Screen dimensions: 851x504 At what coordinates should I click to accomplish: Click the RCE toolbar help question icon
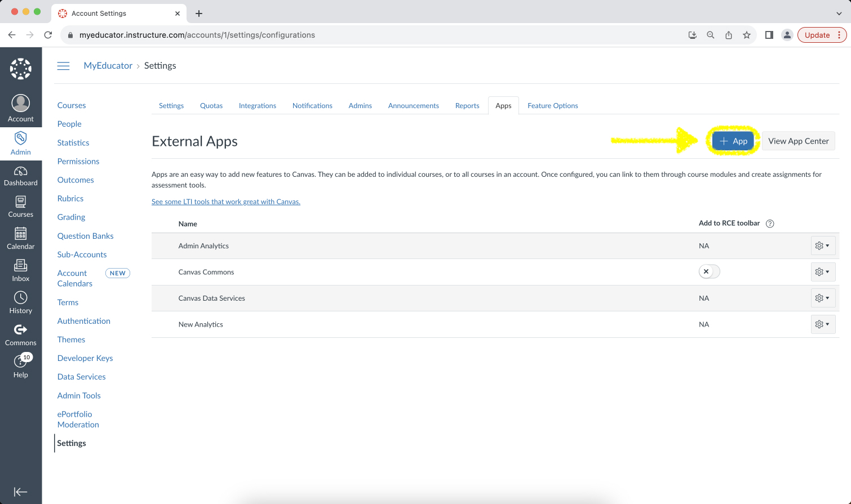(770, 224)
